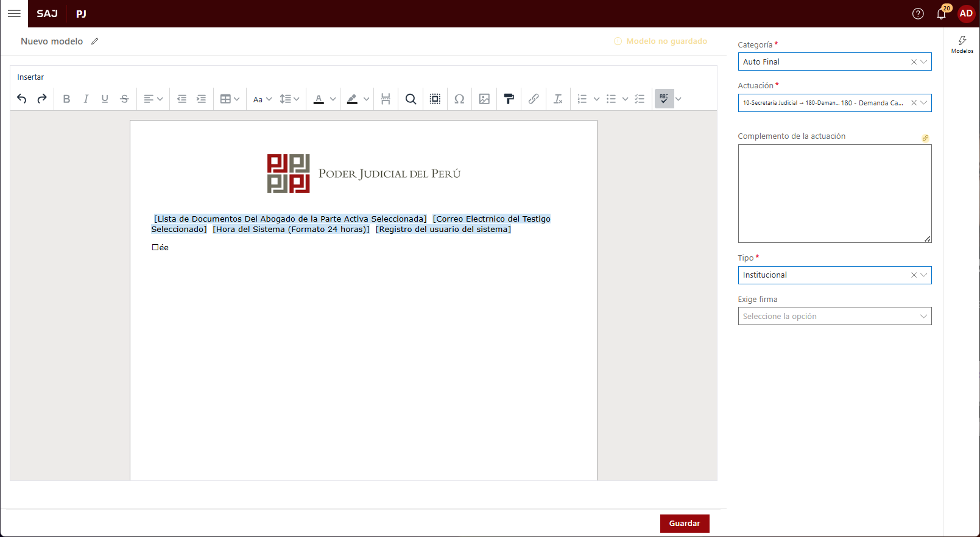Click the Guardar button
This screenshot has width=980, height=537.
(684, 524)
